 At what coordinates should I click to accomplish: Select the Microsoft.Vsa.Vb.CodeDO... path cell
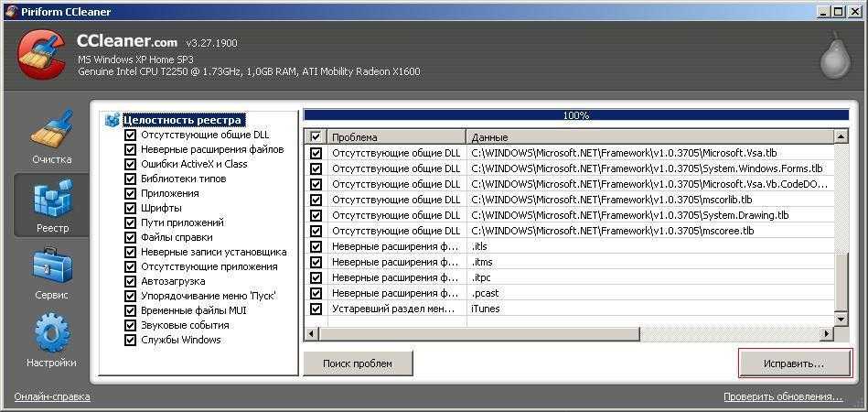tap(650, 184)
